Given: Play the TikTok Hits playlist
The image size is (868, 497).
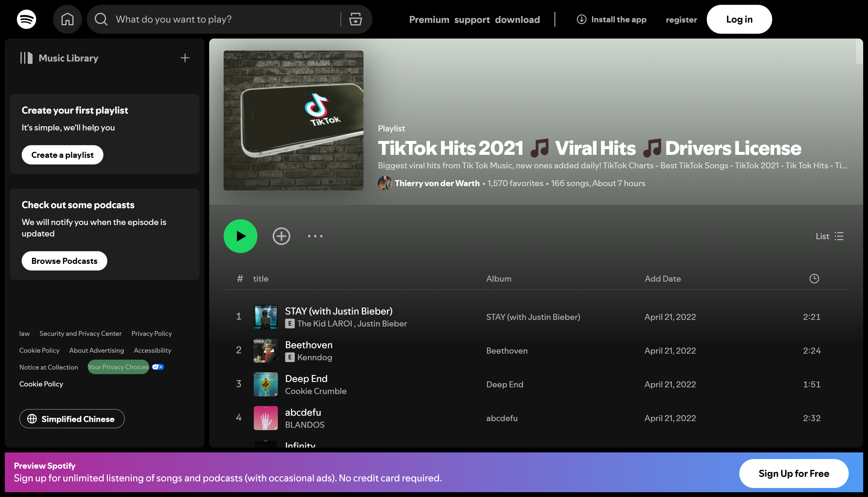Looking at the screenshot, I should (x=241, y=236).
